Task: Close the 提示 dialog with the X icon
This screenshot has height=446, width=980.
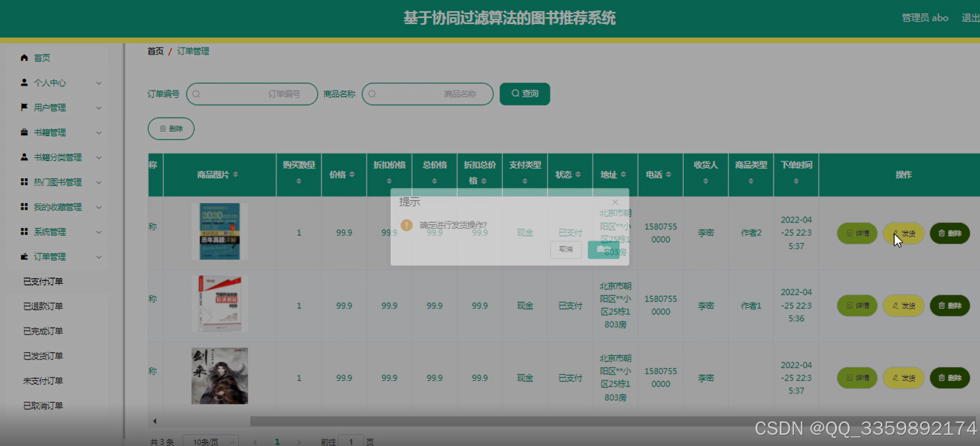Action: point(615,202)
